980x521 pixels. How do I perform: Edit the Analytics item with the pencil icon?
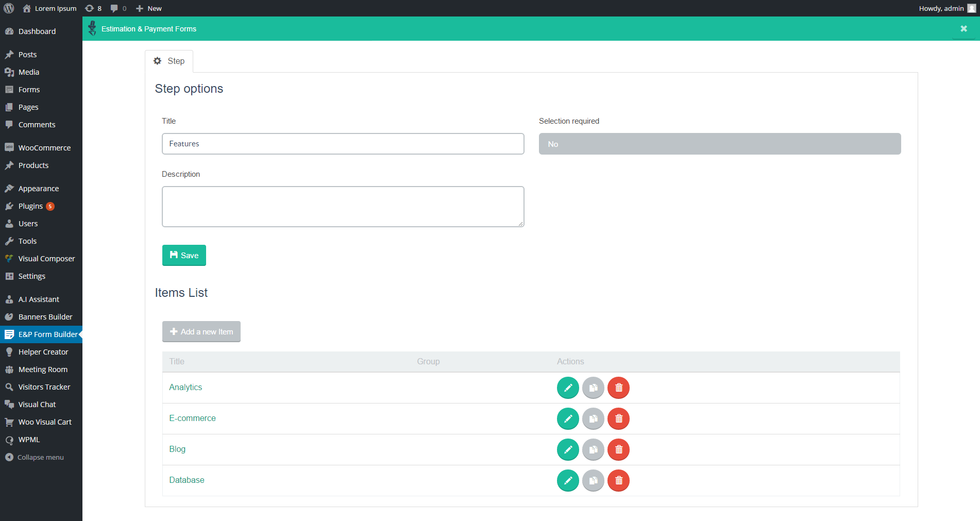tap(567, 388)
